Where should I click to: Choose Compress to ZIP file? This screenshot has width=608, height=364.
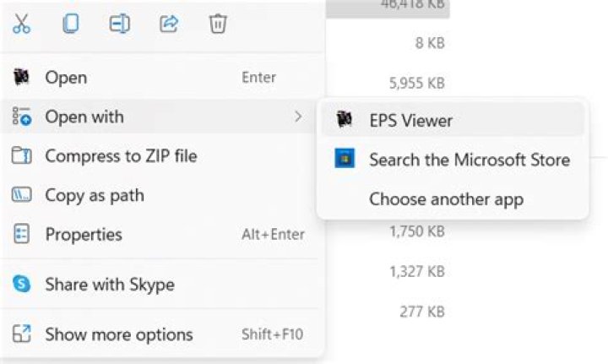pos(121,156)
